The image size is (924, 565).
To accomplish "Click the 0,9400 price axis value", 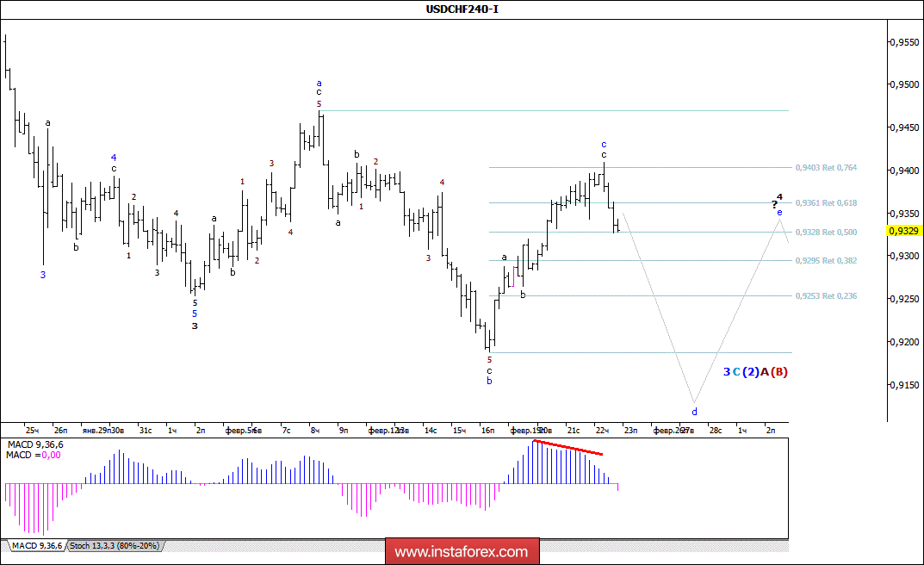I will [x=904, y=171].
